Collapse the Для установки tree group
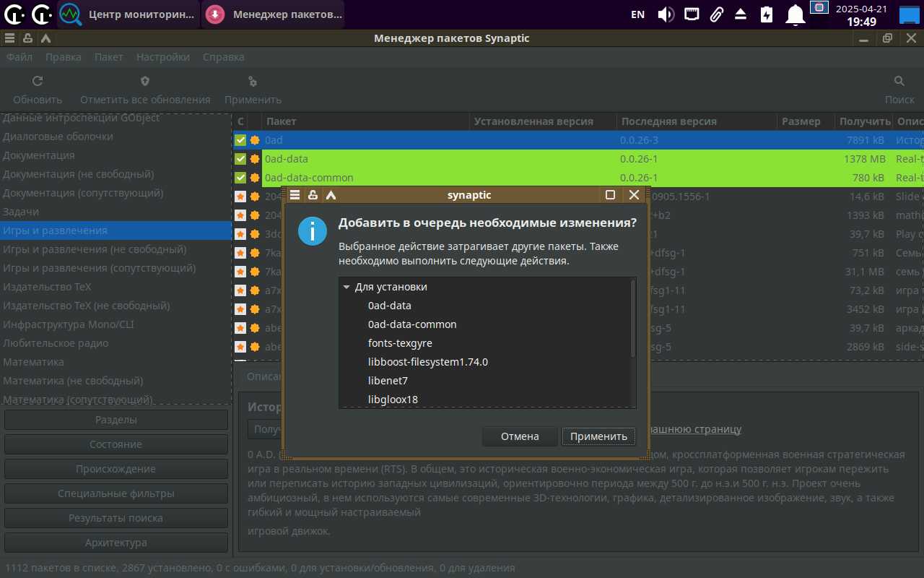 click(x=346, y=287)
